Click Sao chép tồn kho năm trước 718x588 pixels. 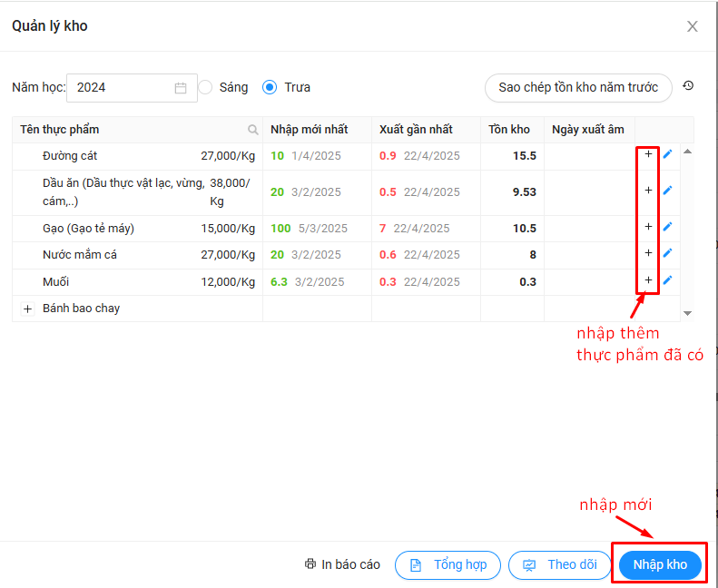(x=577, y=88)
